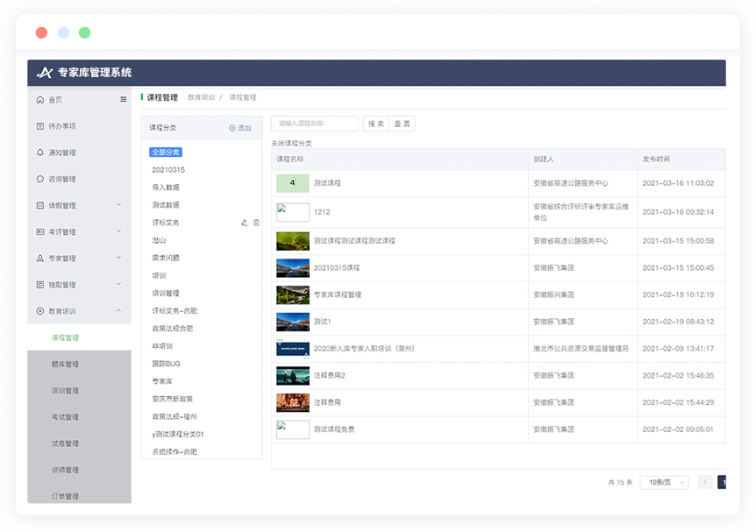Expand the 请假管理 sidebar menu chevron
The height and width of the screenshot is (532, 756).
[x=119, y=205]
